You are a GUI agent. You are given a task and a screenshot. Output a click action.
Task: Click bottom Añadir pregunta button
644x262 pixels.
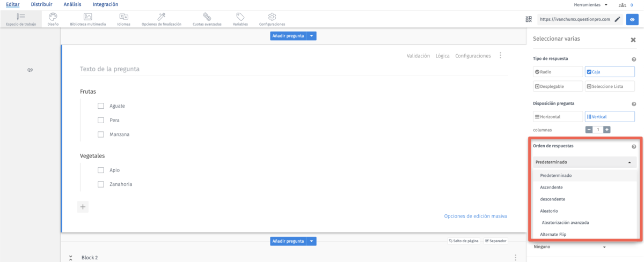point(288,241)
